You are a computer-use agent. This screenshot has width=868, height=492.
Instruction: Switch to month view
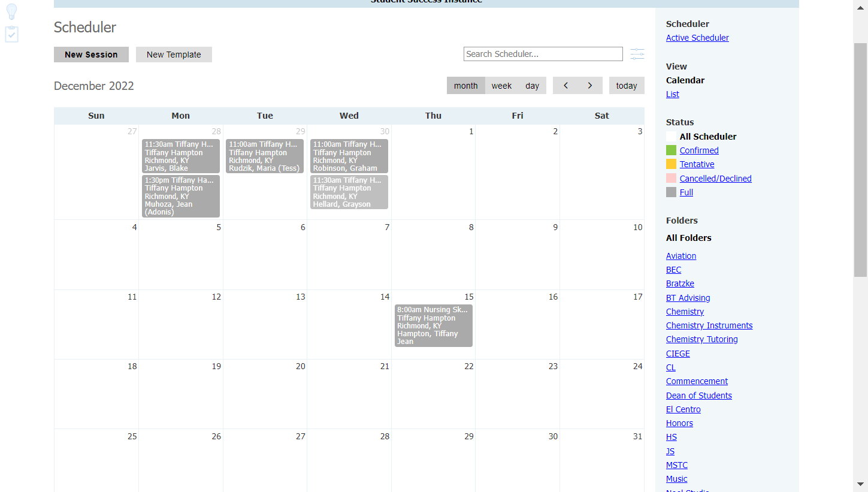[x=466, y=86]
